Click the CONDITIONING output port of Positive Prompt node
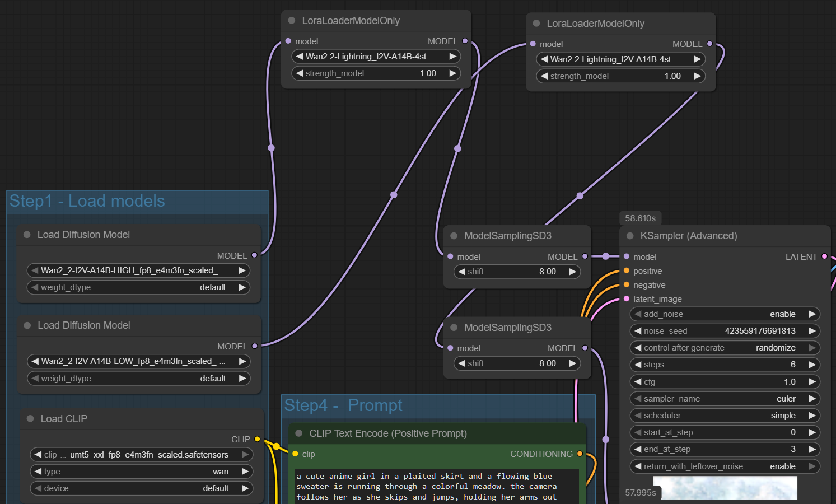836x504 pixels. (580, 454)
